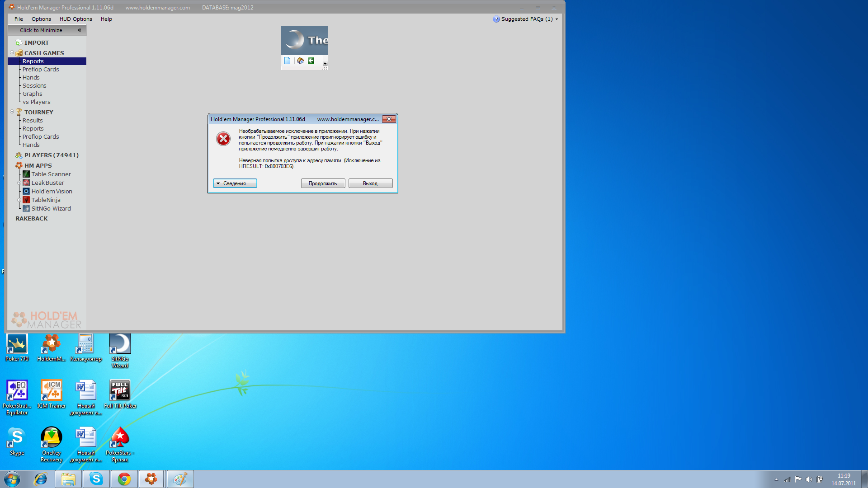The image size is (868, 488).
Task: Open the Poker 770 desktop shortcut
Action: coord(17,347)
